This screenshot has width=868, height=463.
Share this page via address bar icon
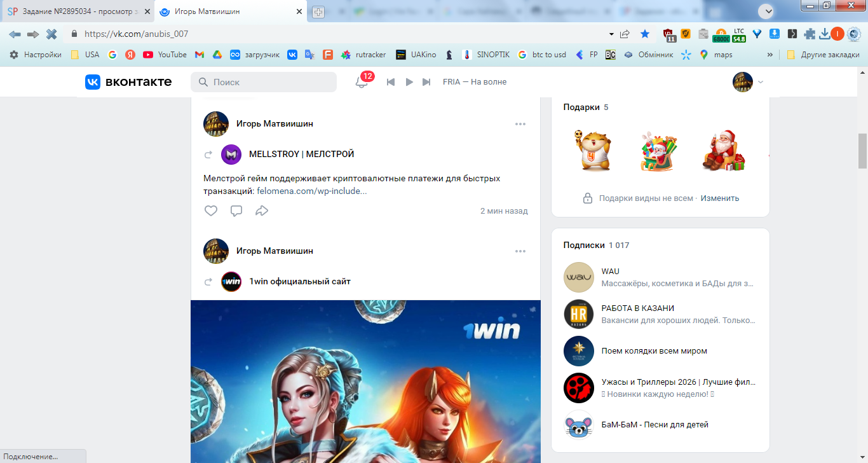pyautogui.click(x=625, y=34)
